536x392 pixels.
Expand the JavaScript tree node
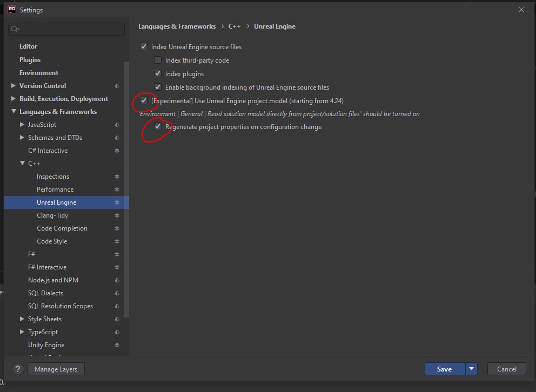click(22, 124)
